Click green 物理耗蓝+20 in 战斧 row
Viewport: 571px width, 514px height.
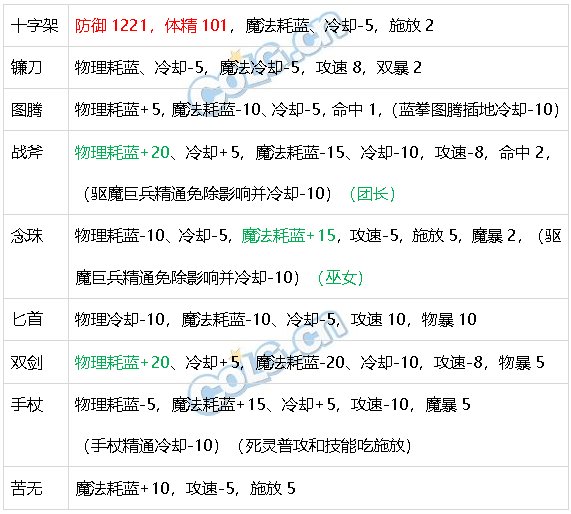coord(122,152)
